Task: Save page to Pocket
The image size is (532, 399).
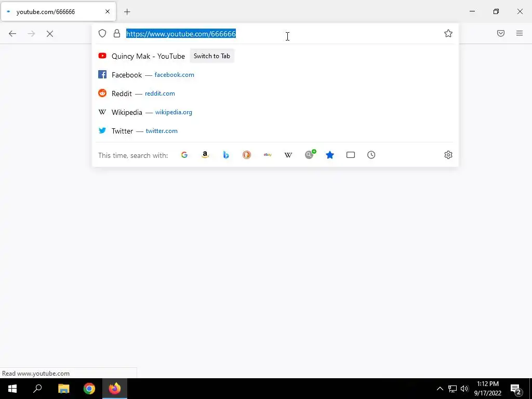Action: (501, 33)
